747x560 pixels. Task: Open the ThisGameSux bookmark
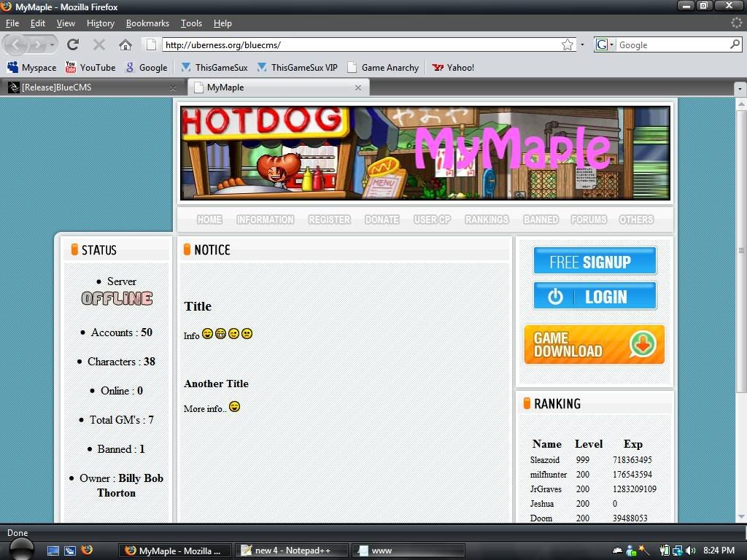tap(214, 67)
